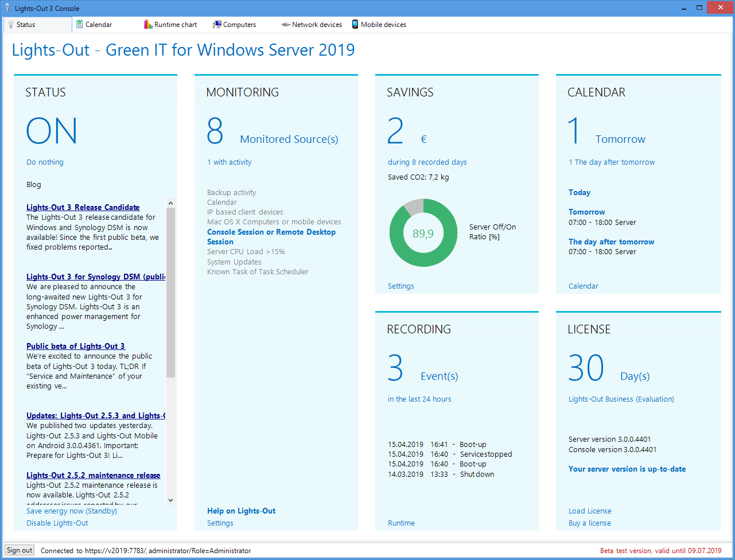
Task: Click Server version 3.0.0.4401 text
Action: [610, 439]
